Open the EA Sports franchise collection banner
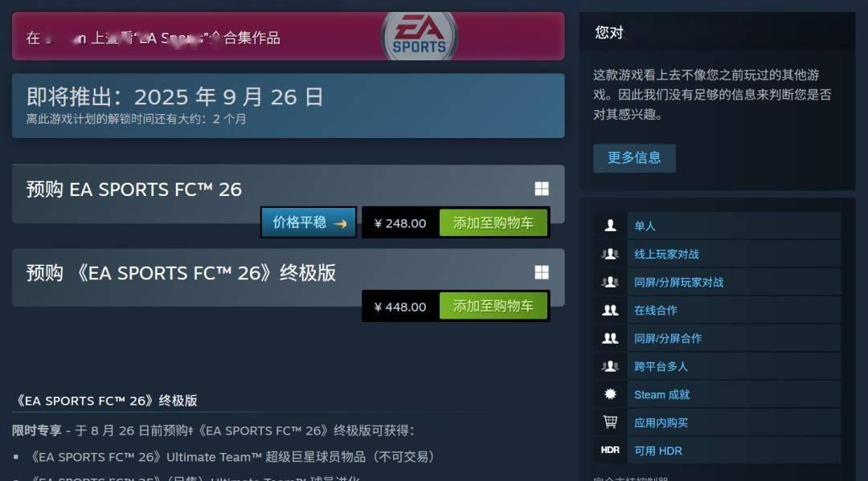Viewport: 868px width, 481px height. (x=288, y=36)
